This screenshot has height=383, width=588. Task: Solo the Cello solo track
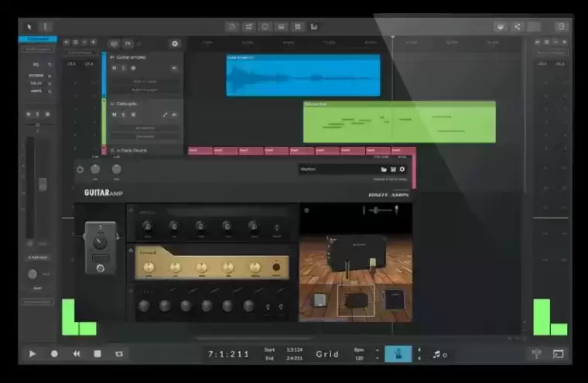coord(123,115)
